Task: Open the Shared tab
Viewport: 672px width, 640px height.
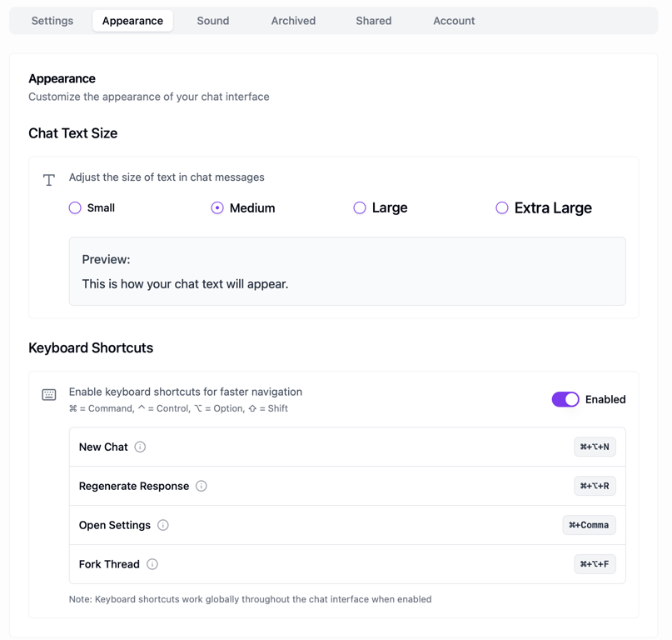Action: pos(374,21)
